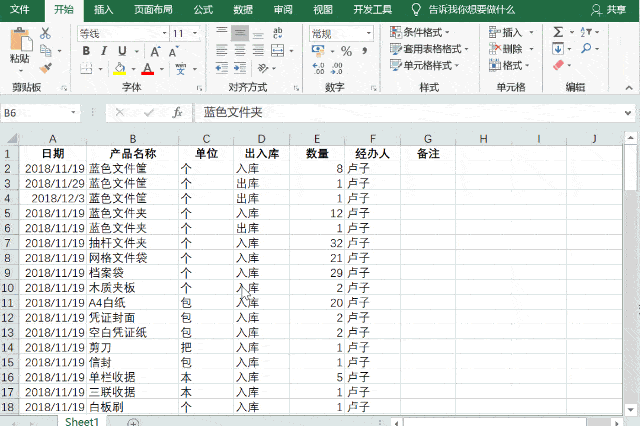Apply percent style
Image resolution: width=640 pixels, height=426 pixels.
tap(347, 51)
